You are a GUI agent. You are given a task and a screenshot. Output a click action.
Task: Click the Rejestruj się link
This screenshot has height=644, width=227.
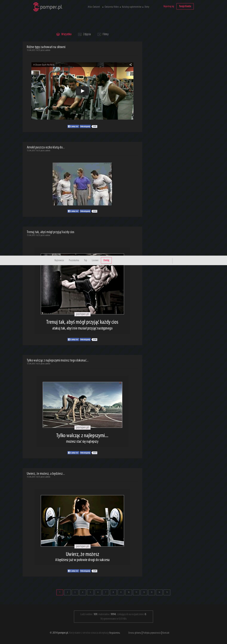point(169,6)
